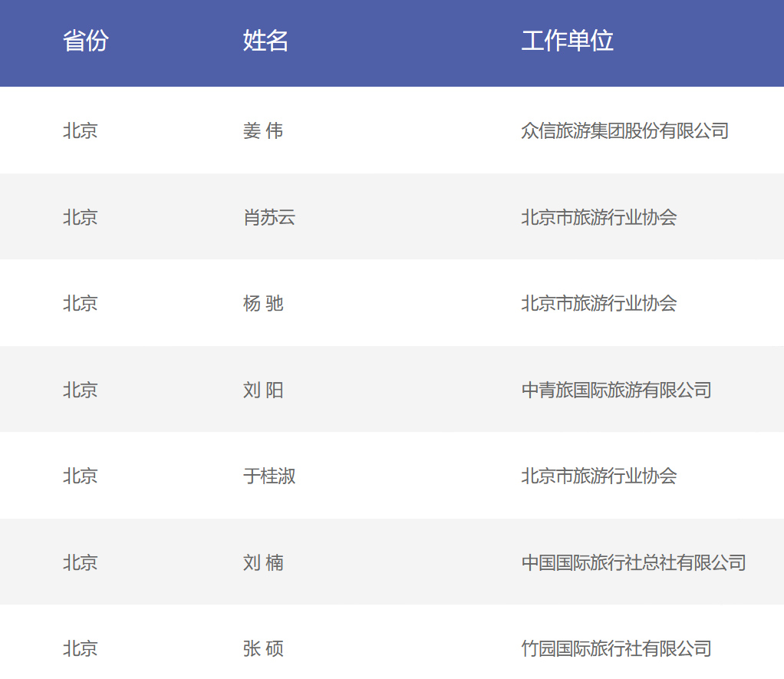Select the name 姜 伟
This screenshot has height=679, width=784.
[263, 131]
